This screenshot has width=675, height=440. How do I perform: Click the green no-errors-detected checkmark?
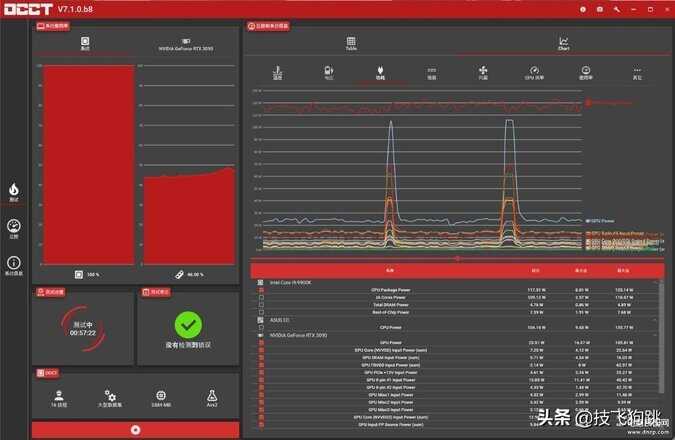tap(188, 324)
